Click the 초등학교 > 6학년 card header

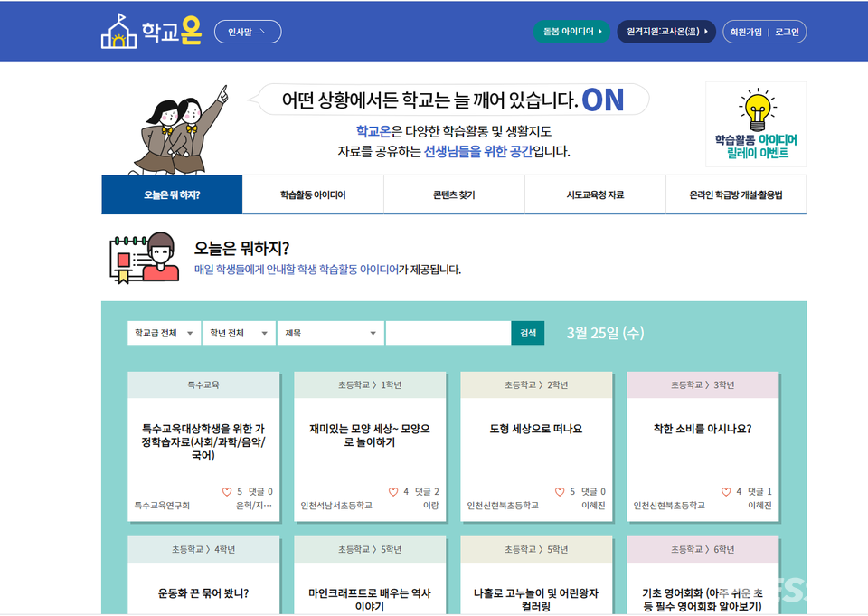click(x=703, y=550)
